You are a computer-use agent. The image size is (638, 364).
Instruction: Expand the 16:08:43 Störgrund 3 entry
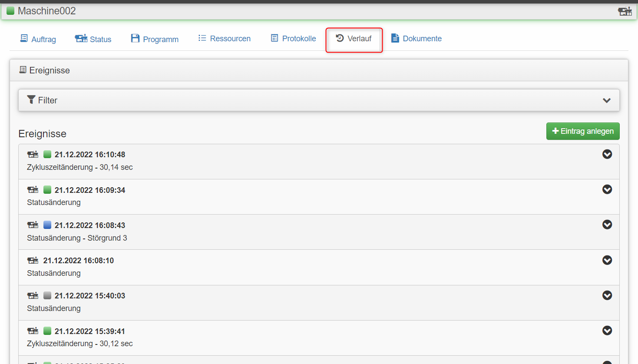point(607,225)
